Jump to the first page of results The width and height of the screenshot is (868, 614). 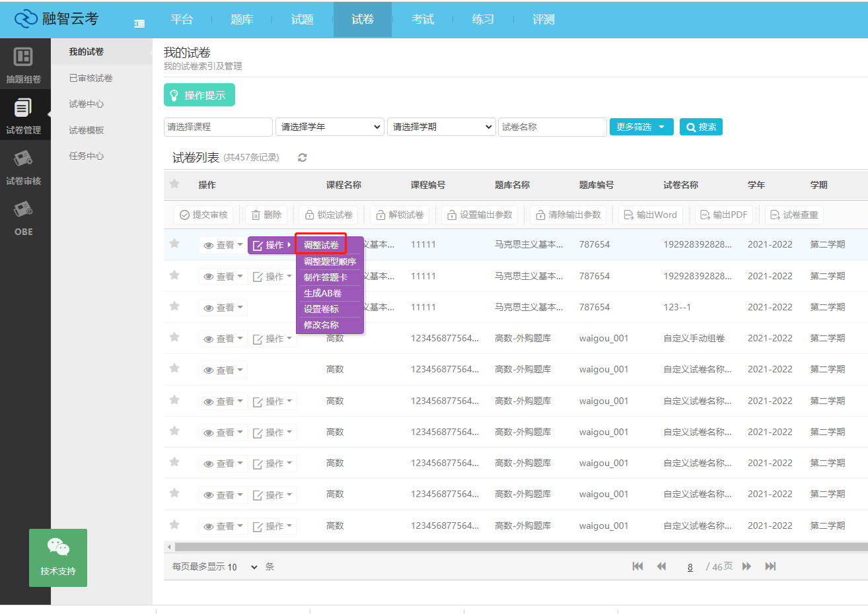tap(637, 566)
